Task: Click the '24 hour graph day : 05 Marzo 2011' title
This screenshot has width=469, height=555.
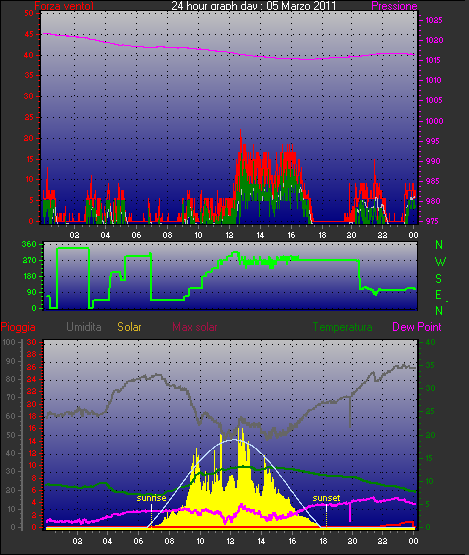Action: tap(254, 5)
